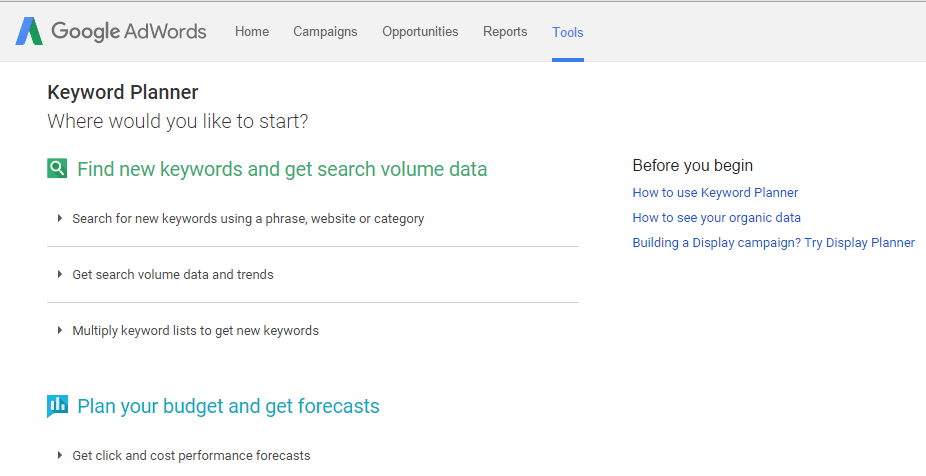Go to the Home tab
This screenshot has height=476, width=926.
[252, 32]
